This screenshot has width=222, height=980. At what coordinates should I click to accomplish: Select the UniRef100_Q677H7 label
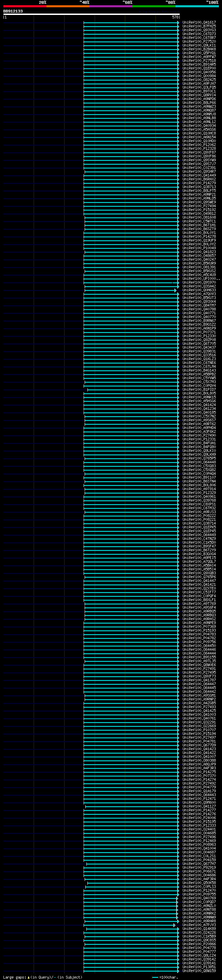[x=199, y=864]
